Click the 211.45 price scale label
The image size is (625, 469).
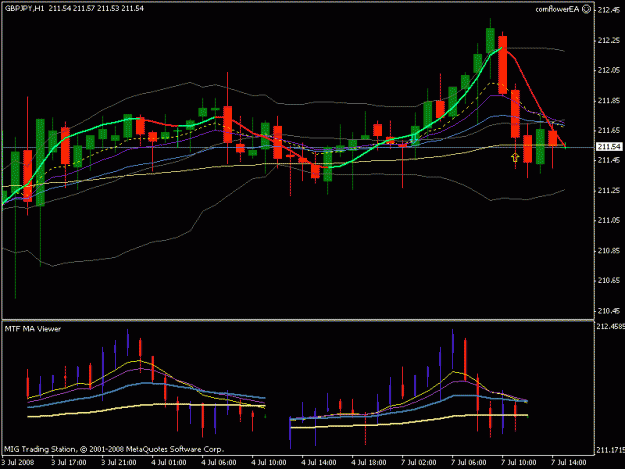[x=609, y=160]
